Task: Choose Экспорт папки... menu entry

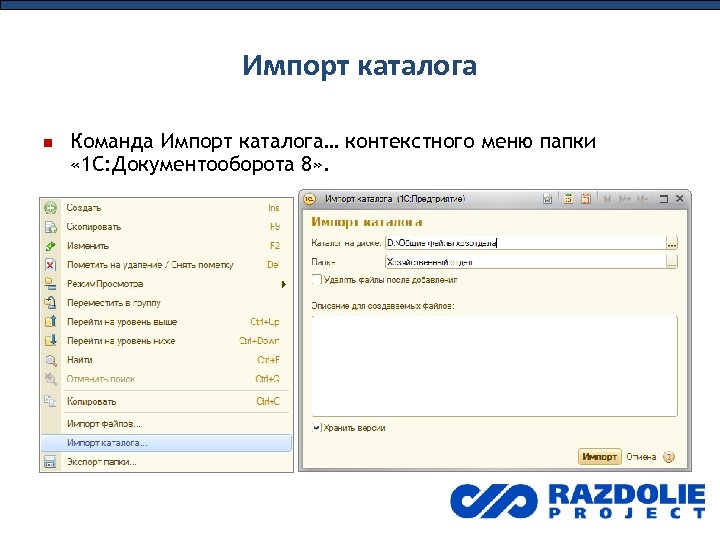Action: 167,462
